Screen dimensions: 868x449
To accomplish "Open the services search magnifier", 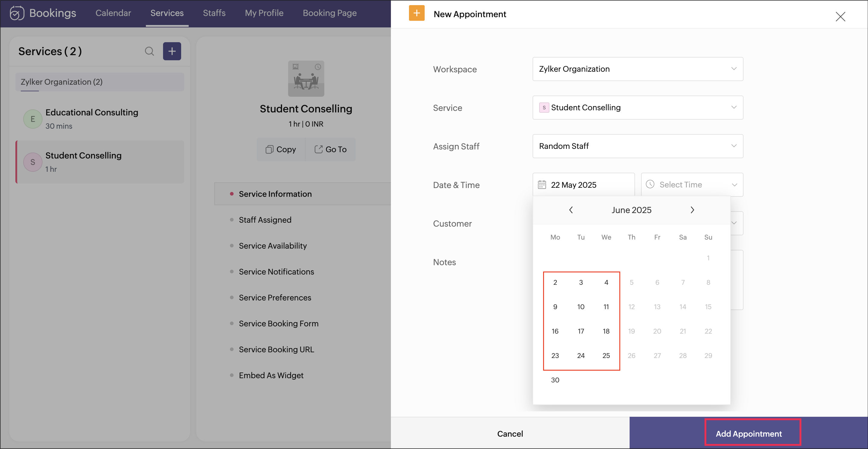I will 149,51.
